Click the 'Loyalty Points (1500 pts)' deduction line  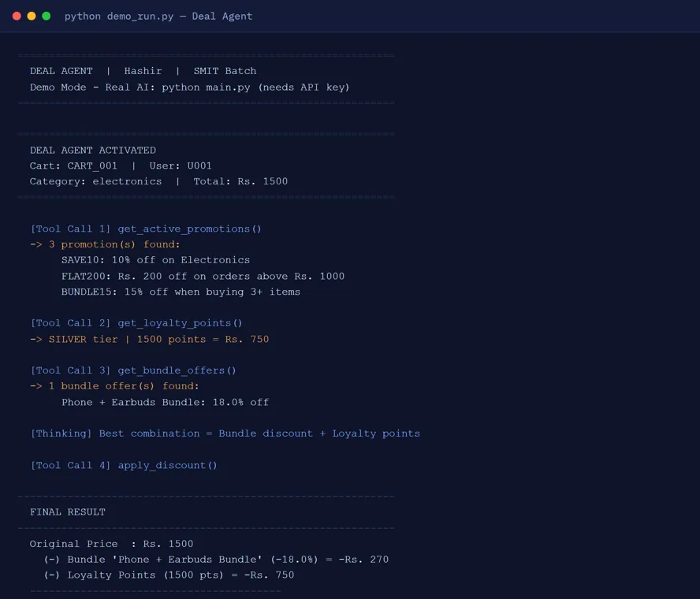tap(169, 575)
